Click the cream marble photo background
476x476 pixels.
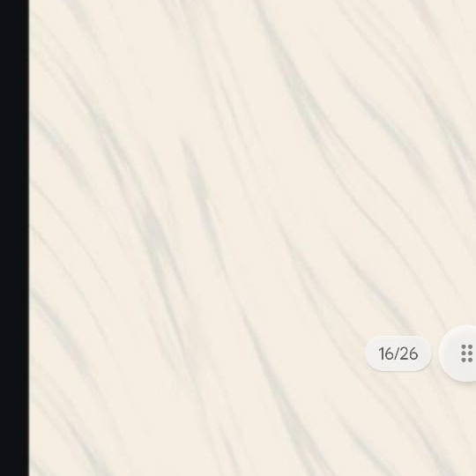click(x=253, y=238)
